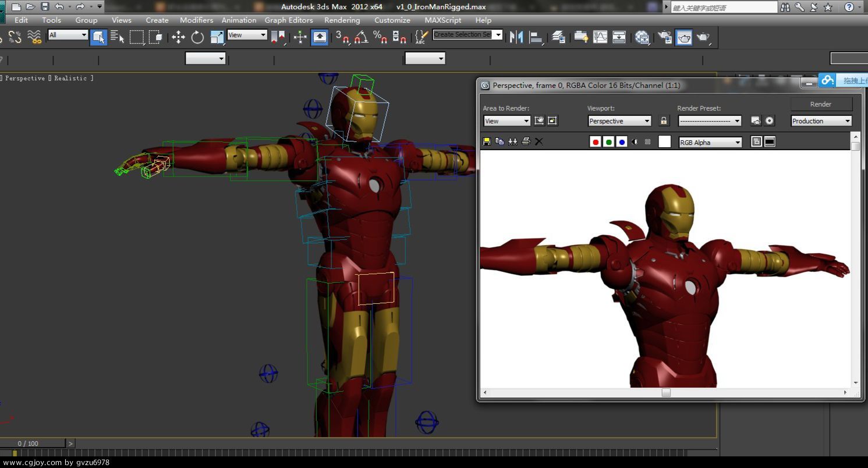Image resolution: width=868 pixels, height=468 pixels.
Task: Open Render Setup from frame window
Action: pos(756,120)
